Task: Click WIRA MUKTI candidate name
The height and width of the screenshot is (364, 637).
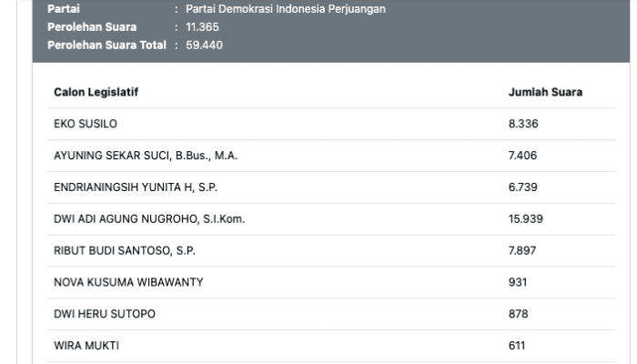Action: coord(86,346)
